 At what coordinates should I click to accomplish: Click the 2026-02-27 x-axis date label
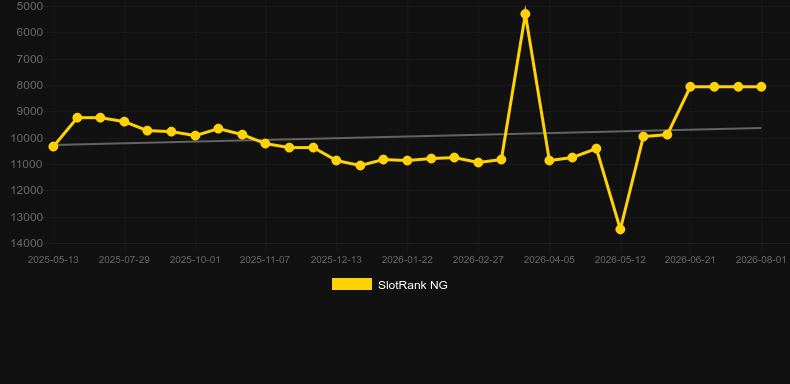478,260
